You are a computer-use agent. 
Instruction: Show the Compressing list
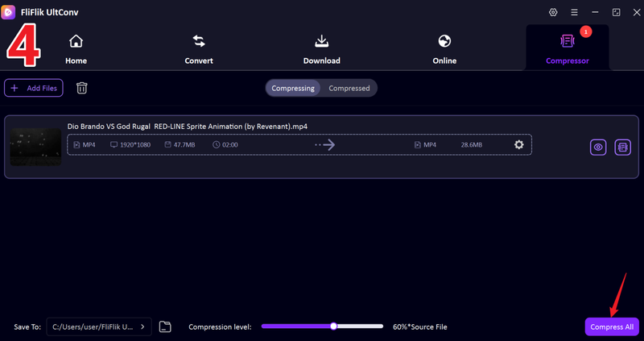coord(293,88)
